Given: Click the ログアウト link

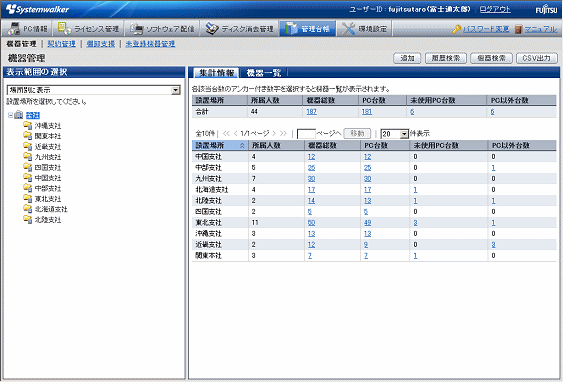Looking at the screenshot, I should (x=495, y=9).
